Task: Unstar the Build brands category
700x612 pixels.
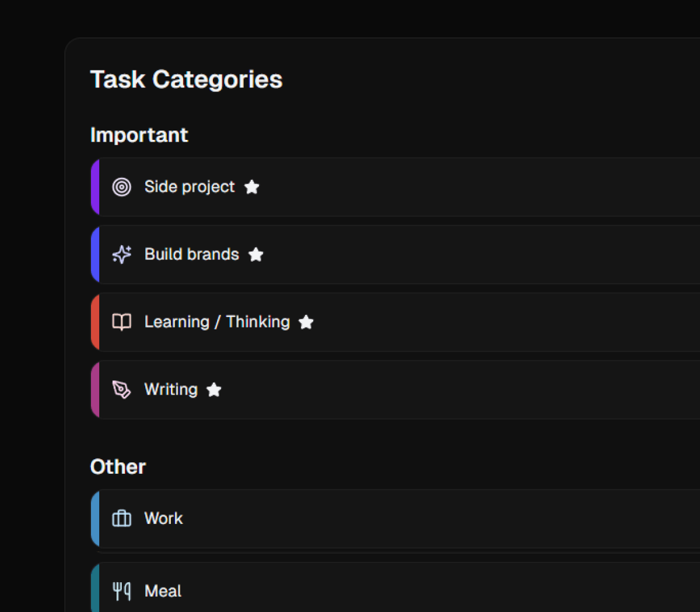Action: point(256,255)
